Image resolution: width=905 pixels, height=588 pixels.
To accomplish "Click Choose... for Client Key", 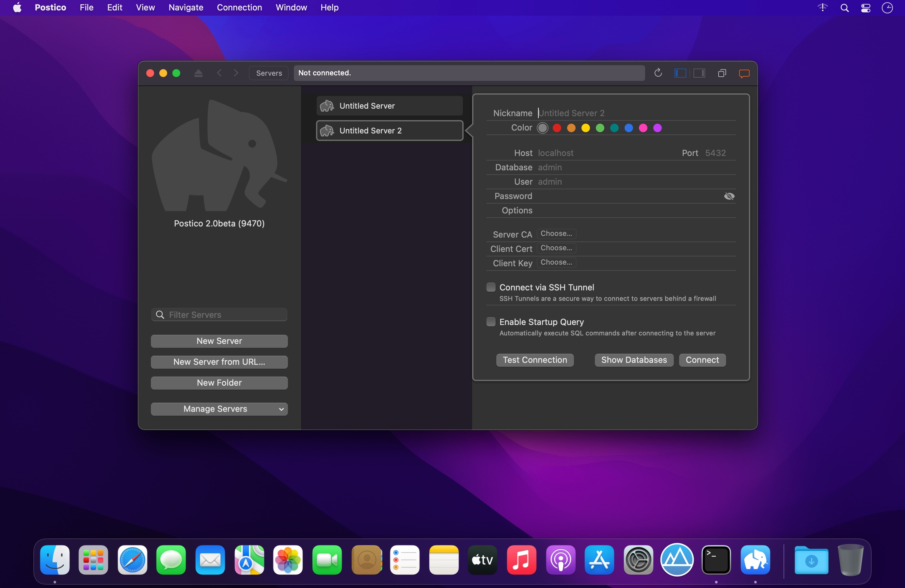I will pyautogui.click(x=556, y=263).
